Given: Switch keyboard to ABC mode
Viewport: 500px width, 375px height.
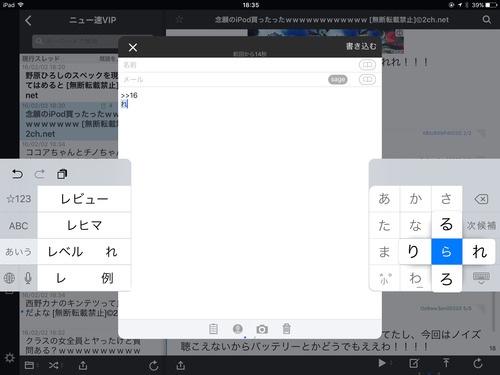Looking at the screenshot, I should [x=19, y=226].
